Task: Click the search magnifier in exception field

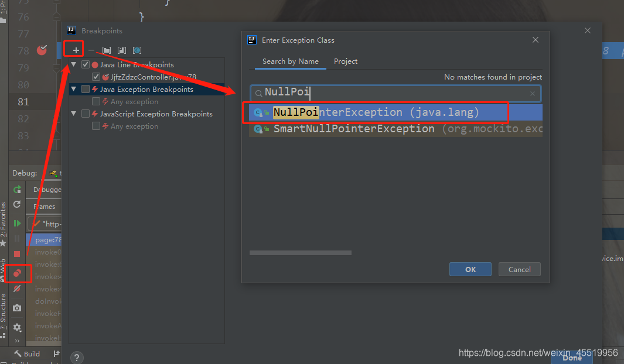Action: tap(258, 94)
